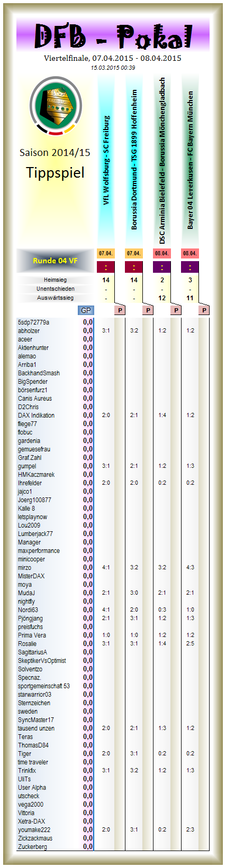This screenshot has width=226, height=868.
Task: Click the 'Bayer 04 Leverkusen - FC Bayern München' header
Action: point(190,160)
